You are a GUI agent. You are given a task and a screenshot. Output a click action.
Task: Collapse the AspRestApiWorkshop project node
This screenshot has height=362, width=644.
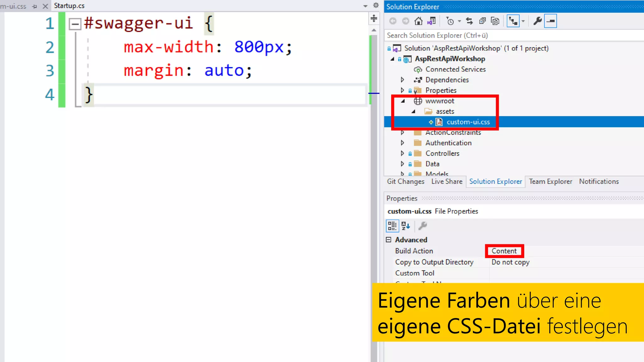(392, 59)
